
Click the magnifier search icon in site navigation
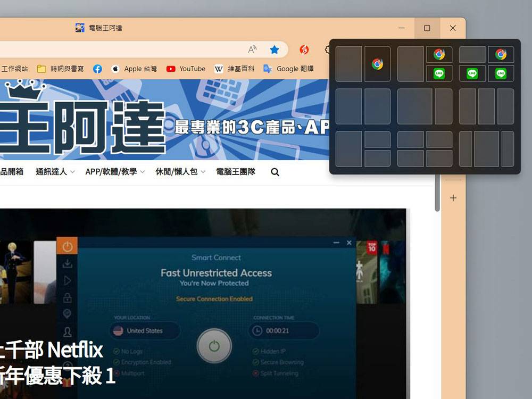coord(275,172)
